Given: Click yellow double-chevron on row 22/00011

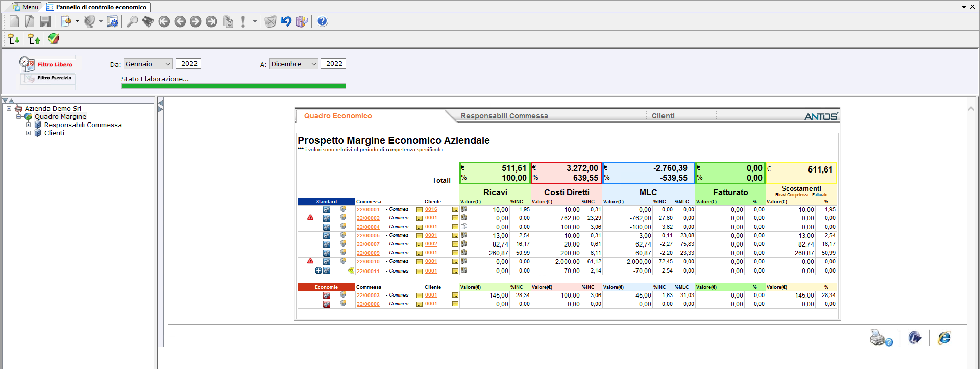Looking at the screenshot, I should coord(351,270).
